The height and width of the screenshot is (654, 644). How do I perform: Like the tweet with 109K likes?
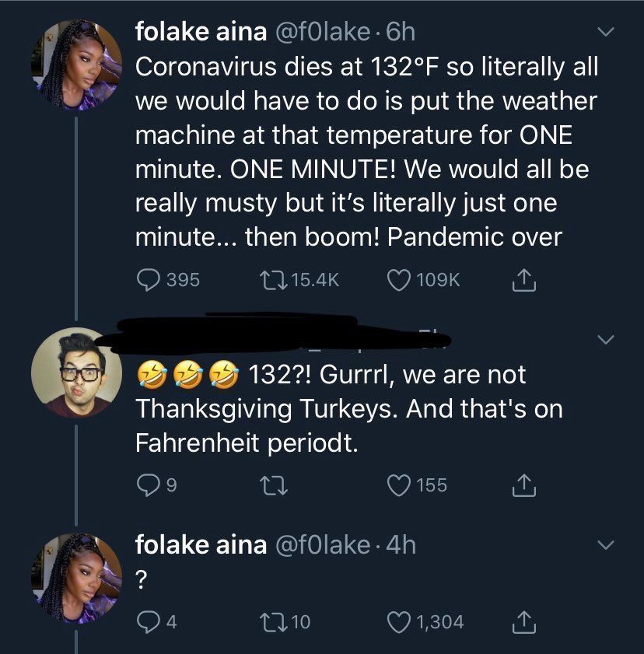[399, 280]
